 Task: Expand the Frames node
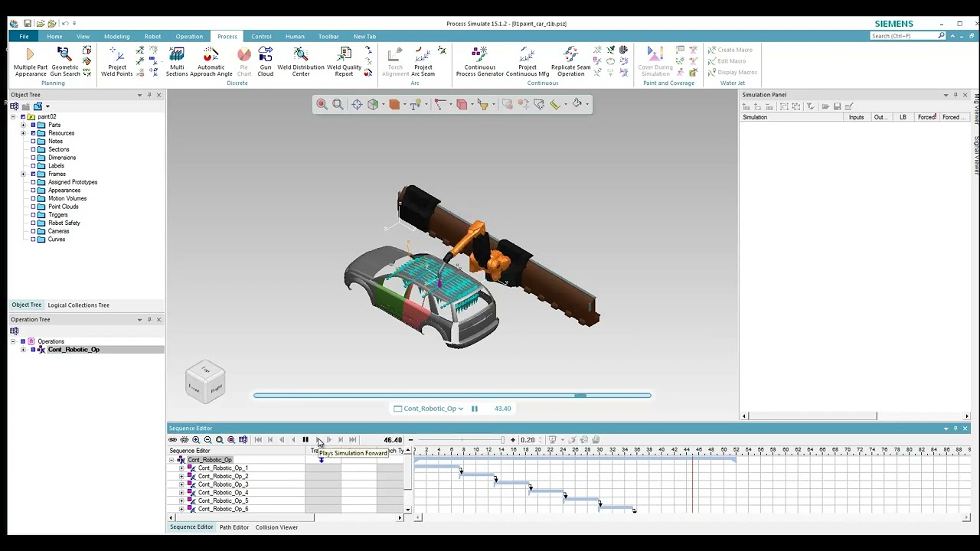pyautogui.click(x=23, y=174)
